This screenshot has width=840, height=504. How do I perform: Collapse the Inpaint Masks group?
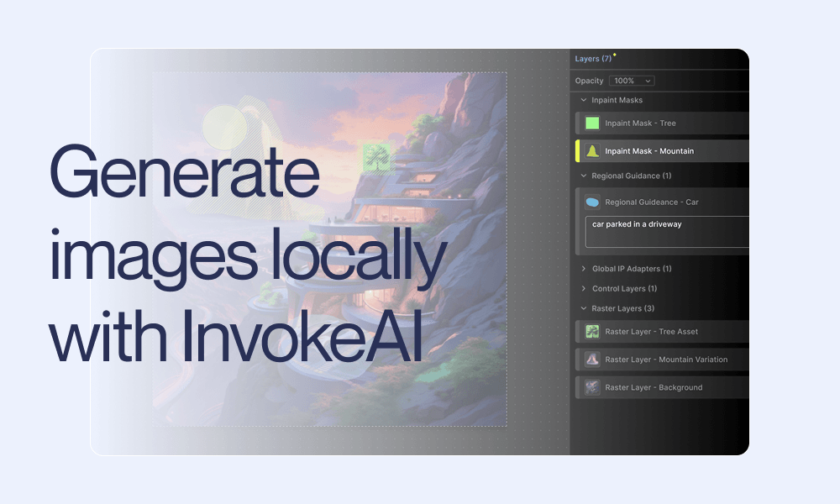pos(583,100)
